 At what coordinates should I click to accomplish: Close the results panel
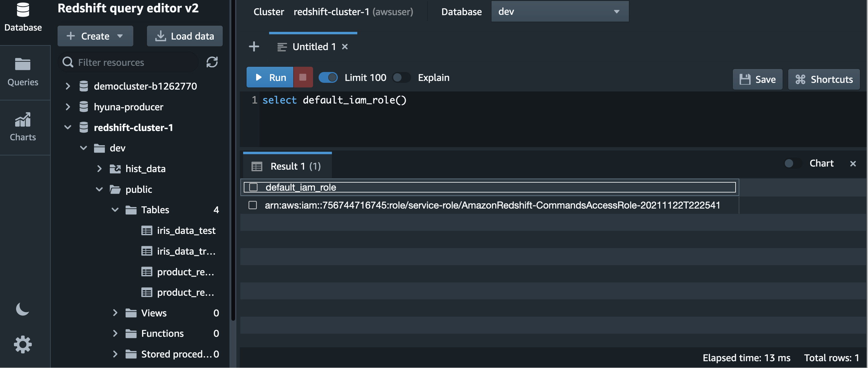click(853, 164)
